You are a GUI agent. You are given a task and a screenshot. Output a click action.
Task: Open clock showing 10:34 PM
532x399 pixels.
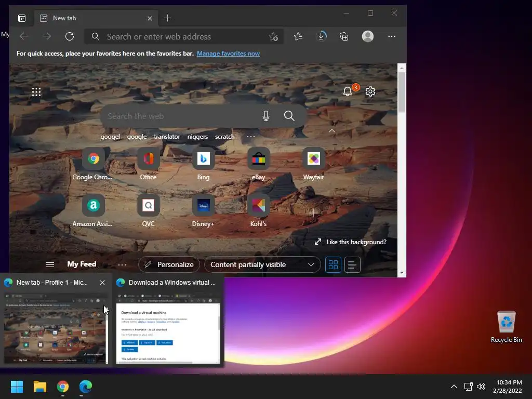(508, 387)
